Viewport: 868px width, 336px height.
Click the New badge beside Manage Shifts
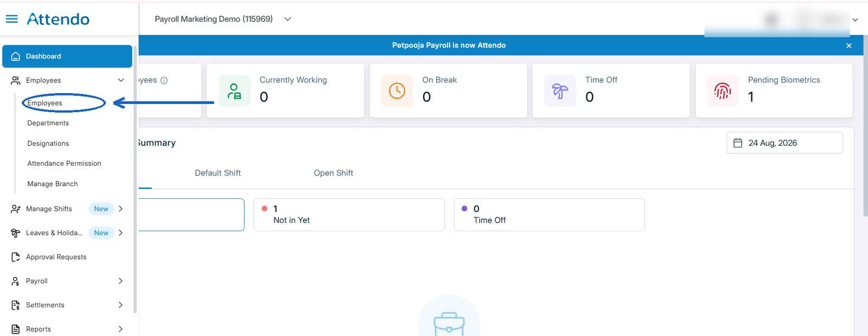click(101, 209)
